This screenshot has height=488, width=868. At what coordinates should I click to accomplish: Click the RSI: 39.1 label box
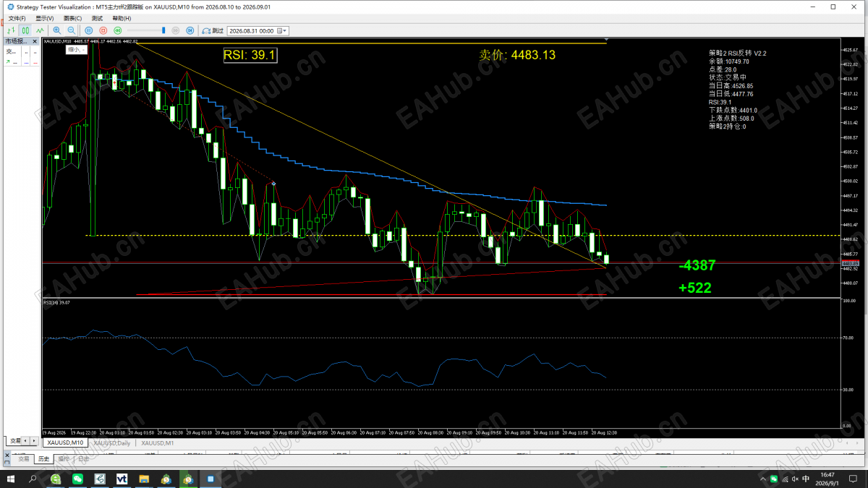[x=250, y=55]
